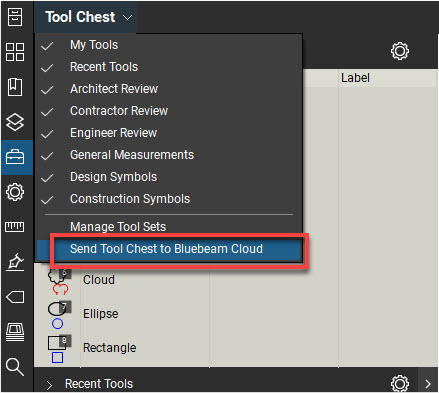Viewport: 439px width, 393px height.
Task: Uncheck the Architect Review tool set
Action: (x=169, y=89)
